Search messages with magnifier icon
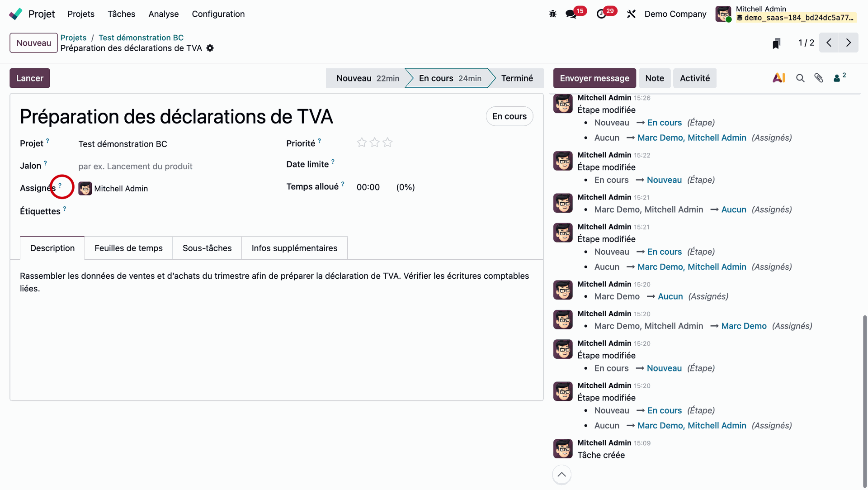 point(800,78)
